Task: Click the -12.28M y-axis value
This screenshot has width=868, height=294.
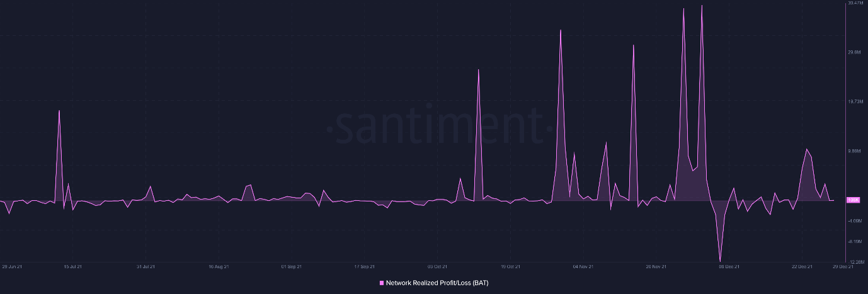Action: tap(855, 261)
